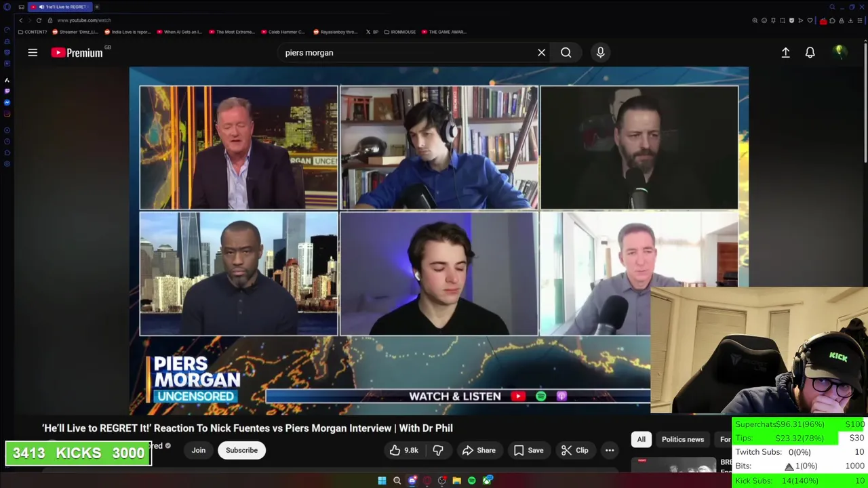Create a Clip of the video
This screenshot has height=488, width=868.
[x=575, y=450]
